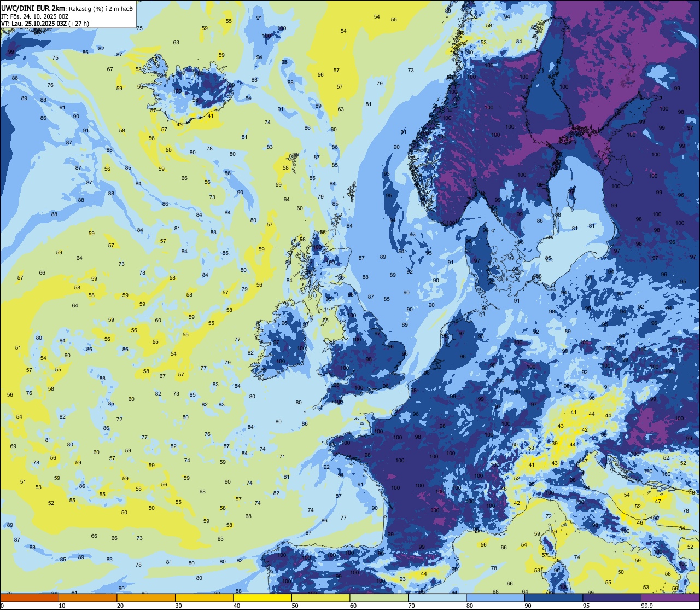Click the 30–40 golden legend swatch
Image resolution: width=700 pixels, height=610 pixels.
(204, 597)
